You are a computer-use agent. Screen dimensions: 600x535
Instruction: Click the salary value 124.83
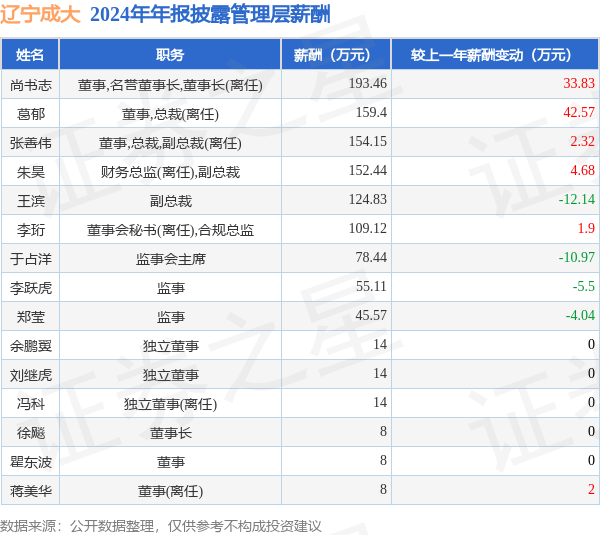368,199
